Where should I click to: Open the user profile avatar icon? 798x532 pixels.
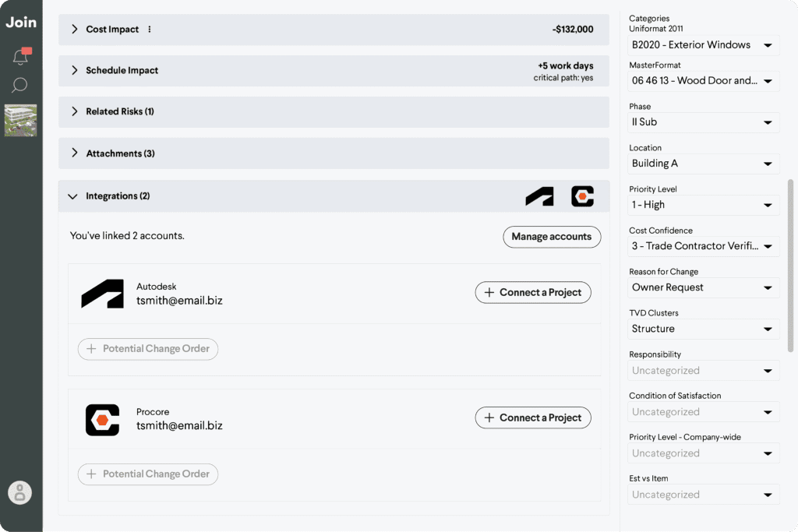click(19, 492)
